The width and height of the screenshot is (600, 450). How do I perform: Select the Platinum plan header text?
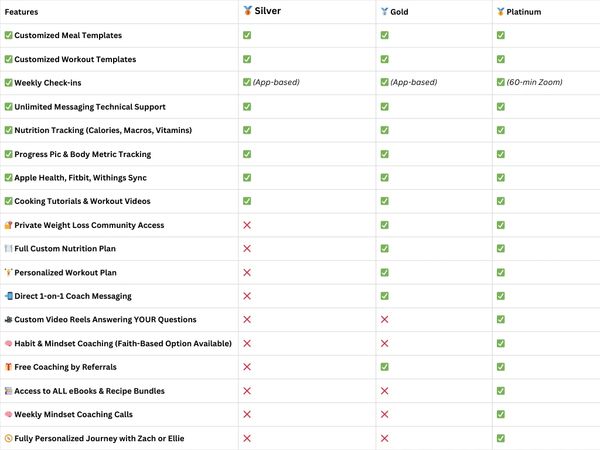point(524,12)
